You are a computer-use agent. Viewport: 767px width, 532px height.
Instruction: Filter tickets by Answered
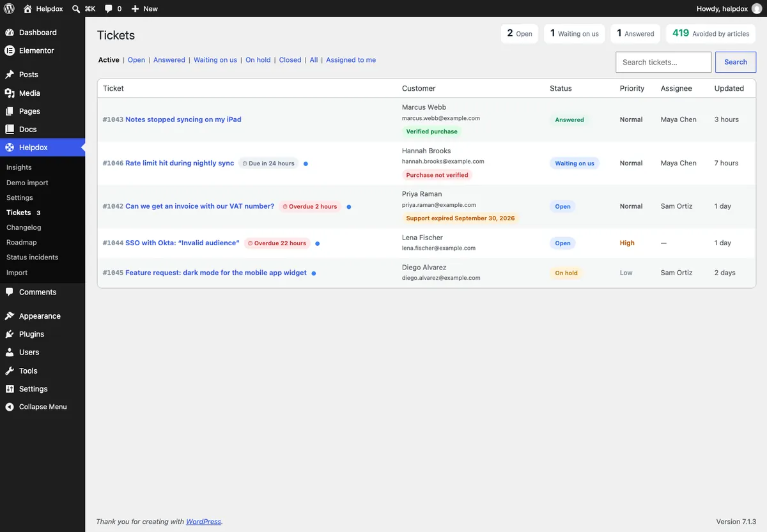[169, 60]
